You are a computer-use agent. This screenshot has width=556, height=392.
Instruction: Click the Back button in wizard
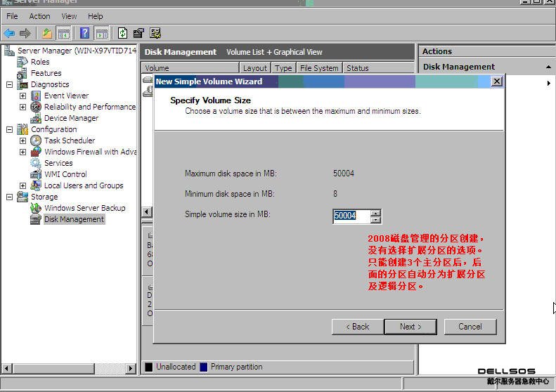358,327
